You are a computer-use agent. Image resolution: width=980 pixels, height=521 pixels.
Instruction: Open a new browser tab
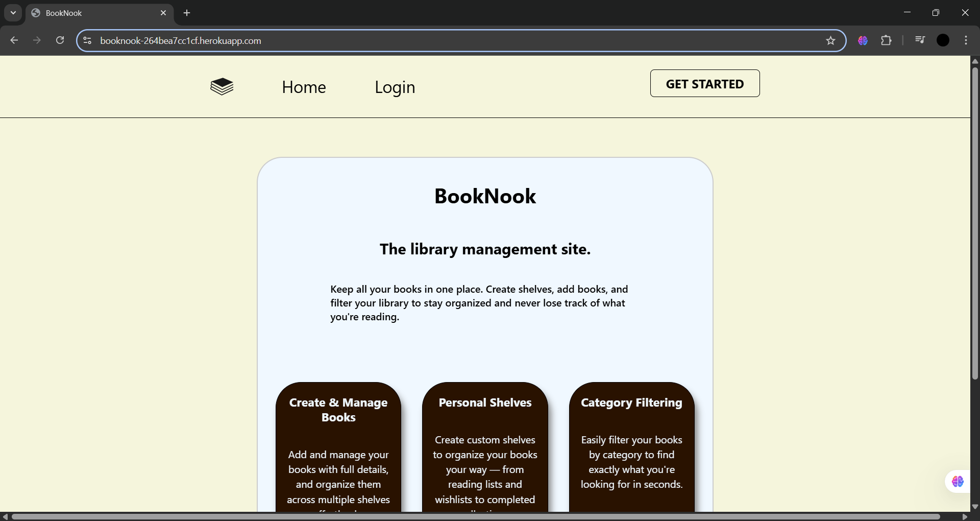click(x=187, y=13)
